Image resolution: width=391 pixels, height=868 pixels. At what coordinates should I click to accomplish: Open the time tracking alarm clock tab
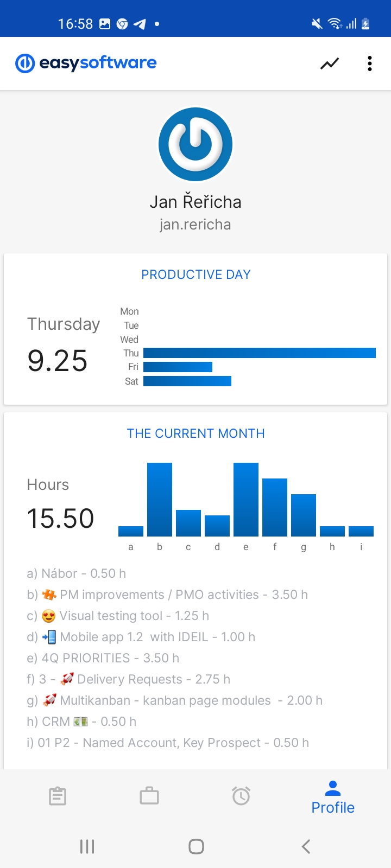[241, 796]
